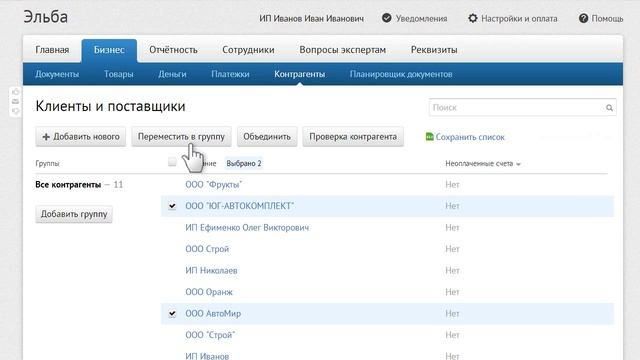The height and width of the screenshot is (360, 640).
Task: Click the help question mark icon
Action: tap(584, 18)
